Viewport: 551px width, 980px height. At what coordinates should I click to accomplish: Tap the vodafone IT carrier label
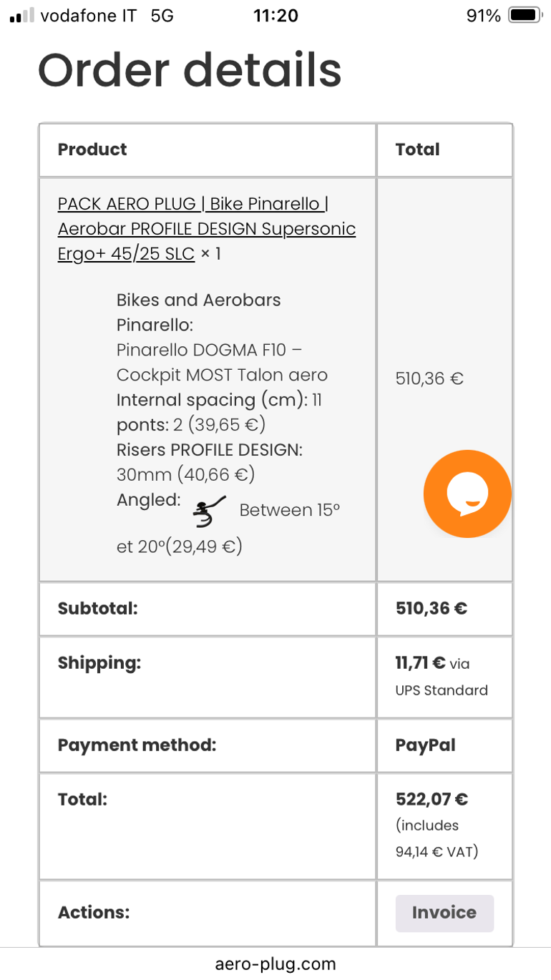pos(89,15)
